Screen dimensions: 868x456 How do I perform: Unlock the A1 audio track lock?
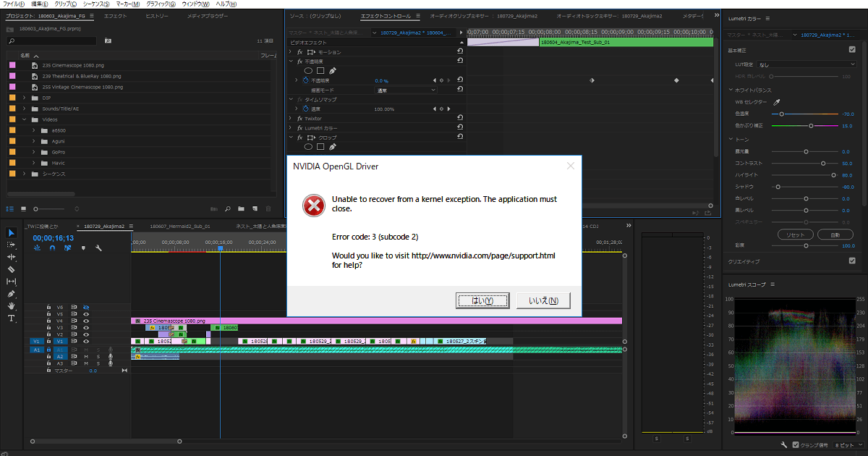pyautogui.click(x=48, y=350)
